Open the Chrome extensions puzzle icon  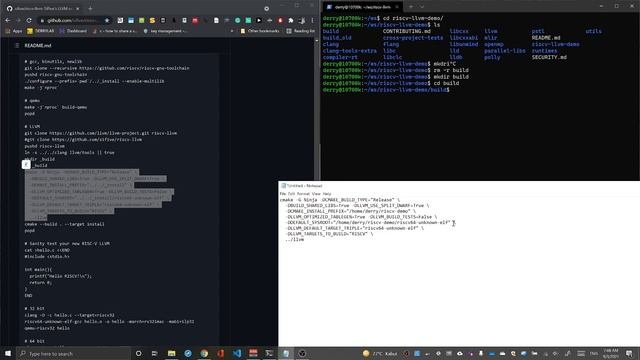click(291, 20)
